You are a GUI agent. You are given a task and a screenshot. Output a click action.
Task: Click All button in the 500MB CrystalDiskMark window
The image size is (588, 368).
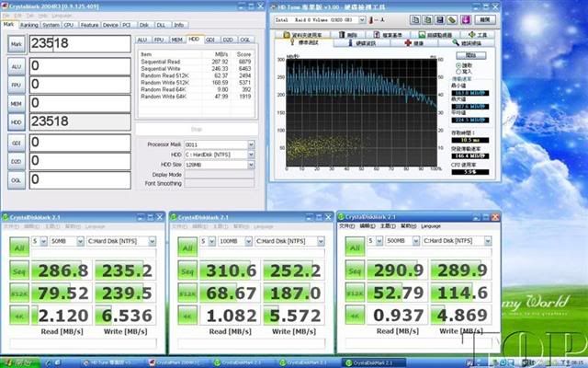pos(355,247)
